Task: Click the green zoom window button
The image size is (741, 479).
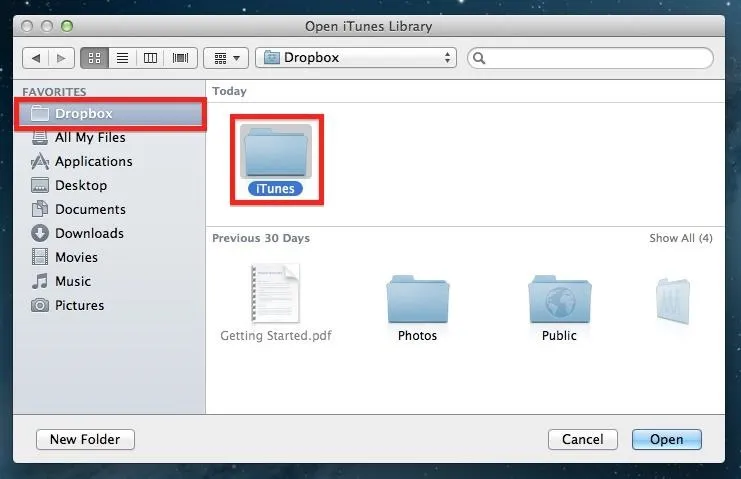Action: (x=67, y=26)
